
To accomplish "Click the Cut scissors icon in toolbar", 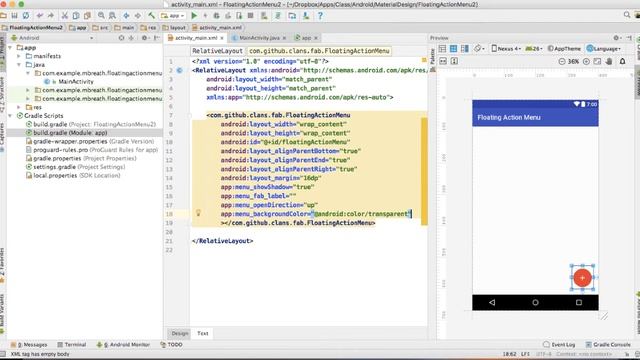I will 64,16.
